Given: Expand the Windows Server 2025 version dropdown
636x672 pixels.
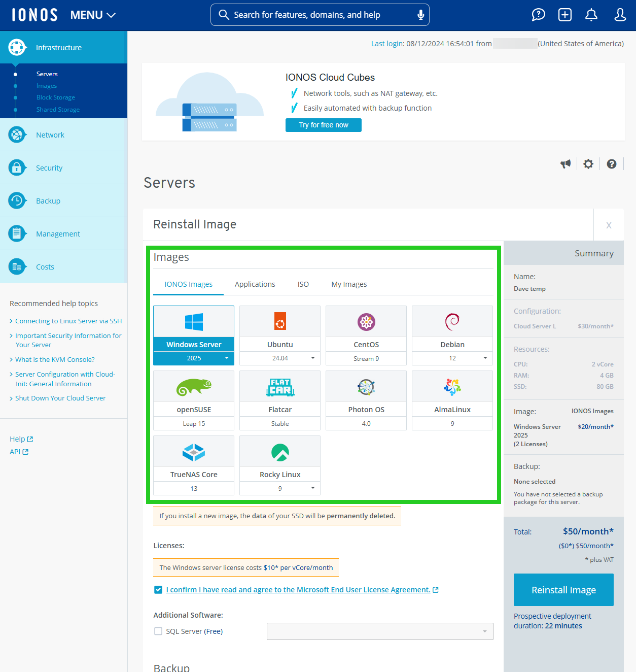Looking at the screenshot, I should 227,358.
